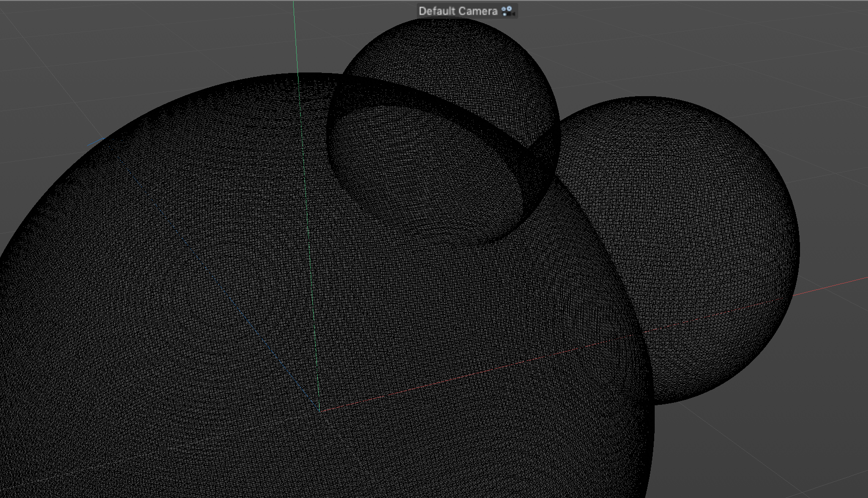Click the camera icon beside Default Camera

507,11
